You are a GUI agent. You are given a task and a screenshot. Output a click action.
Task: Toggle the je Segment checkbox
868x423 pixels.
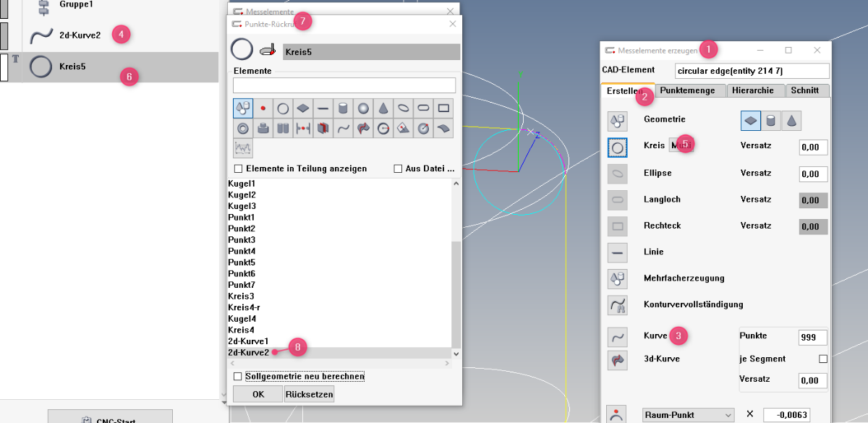tap(822, 359)
